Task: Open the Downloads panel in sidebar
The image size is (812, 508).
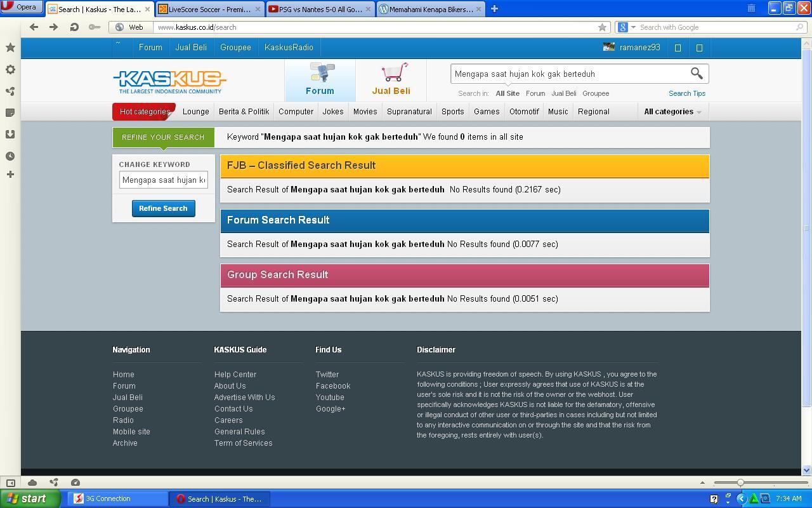Action: point(10,135)
